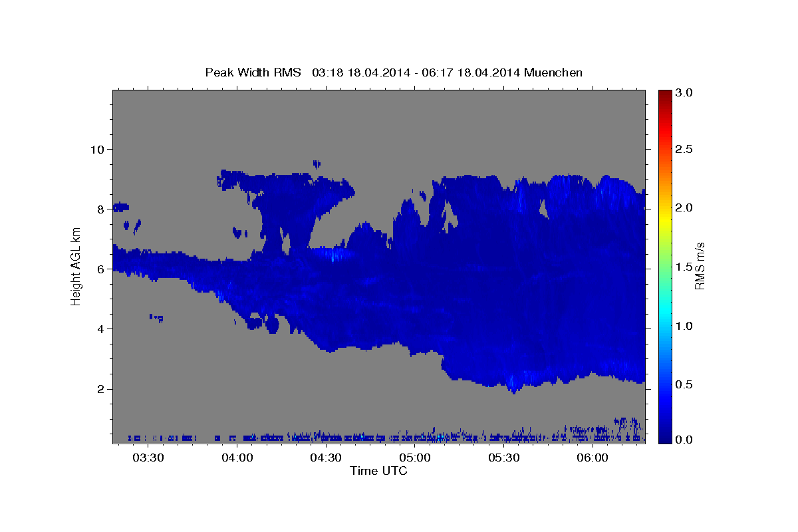This screenshot has width=798, height=532.
Task: Click the cyan band of the colorbar
Action: tap(664, 313)
